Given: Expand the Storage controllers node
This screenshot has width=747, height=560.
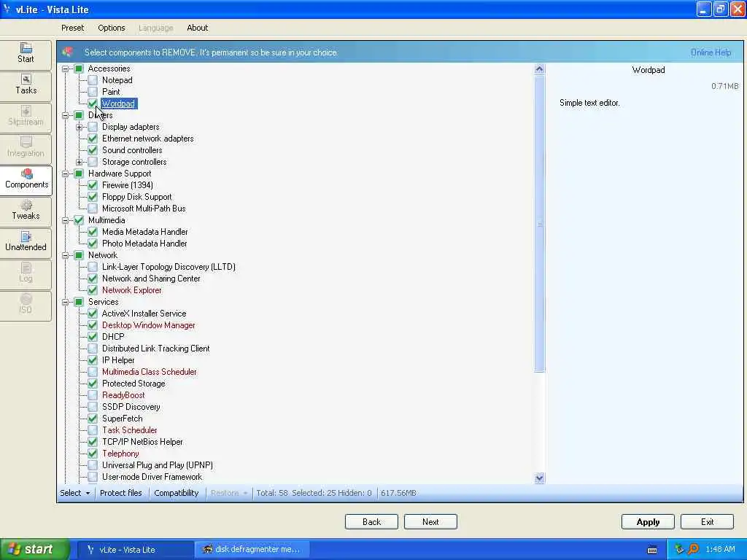Looking at the screenshot, I should tap(79, 162).
